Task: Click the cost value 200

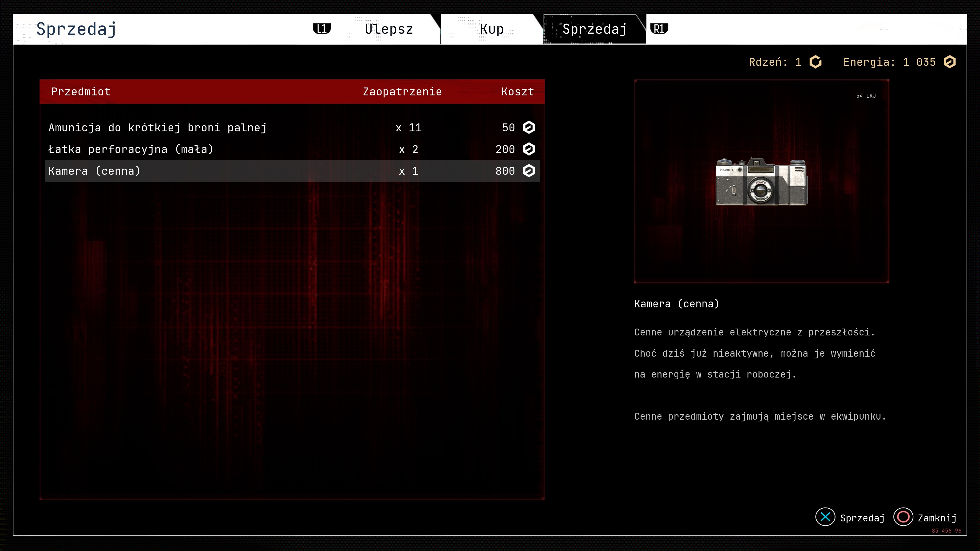Action: click(x=505, y=149)
